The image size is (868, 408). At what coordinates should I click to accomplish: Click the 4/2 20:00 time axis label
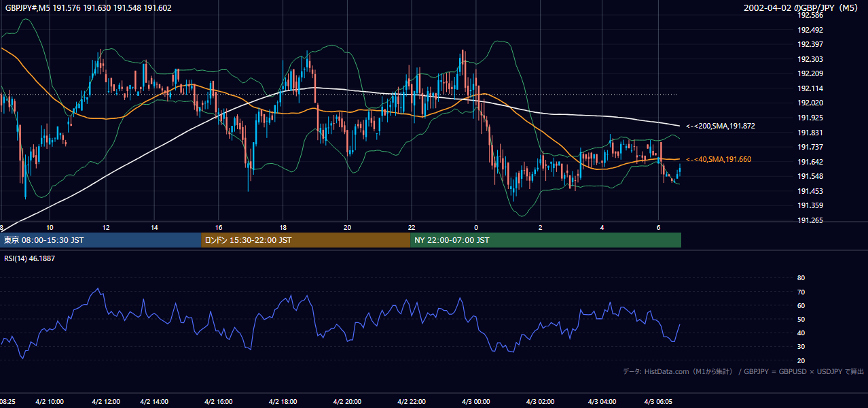(348, 402)
